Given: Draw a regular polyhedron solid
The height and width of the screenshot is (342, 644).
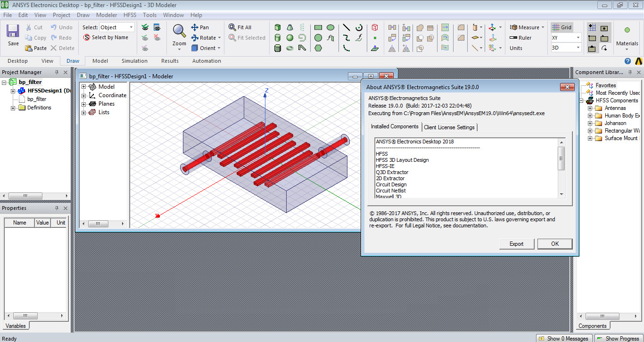Looking at the screenshot, I should tap(278, 48).
